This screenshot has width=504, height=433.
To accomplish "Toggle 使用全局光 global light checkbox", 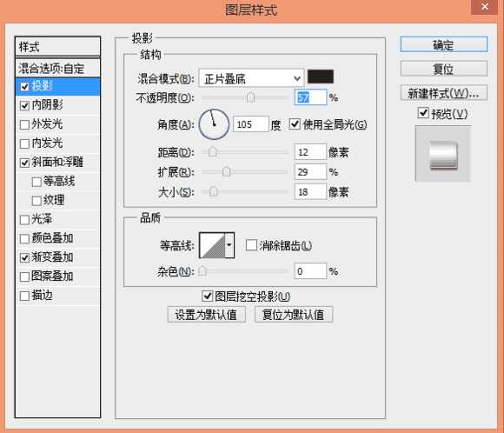I will point(295,124).
